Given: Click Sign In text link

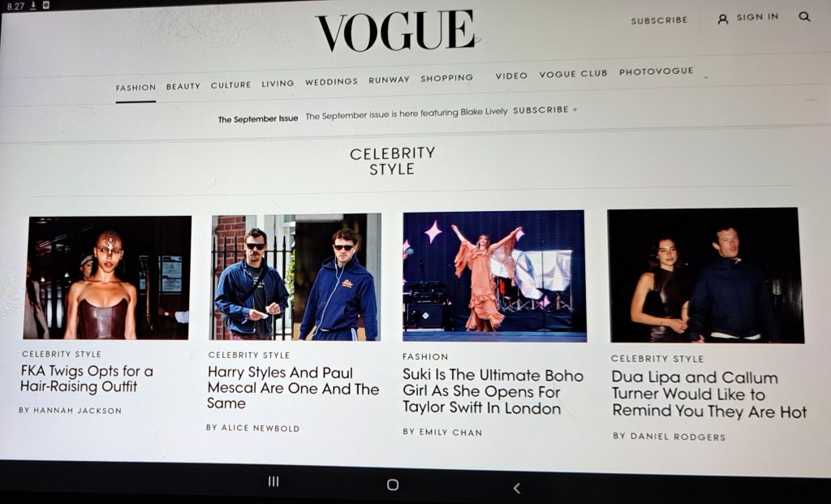Looking at the screenshot, I should click(757, 17).
